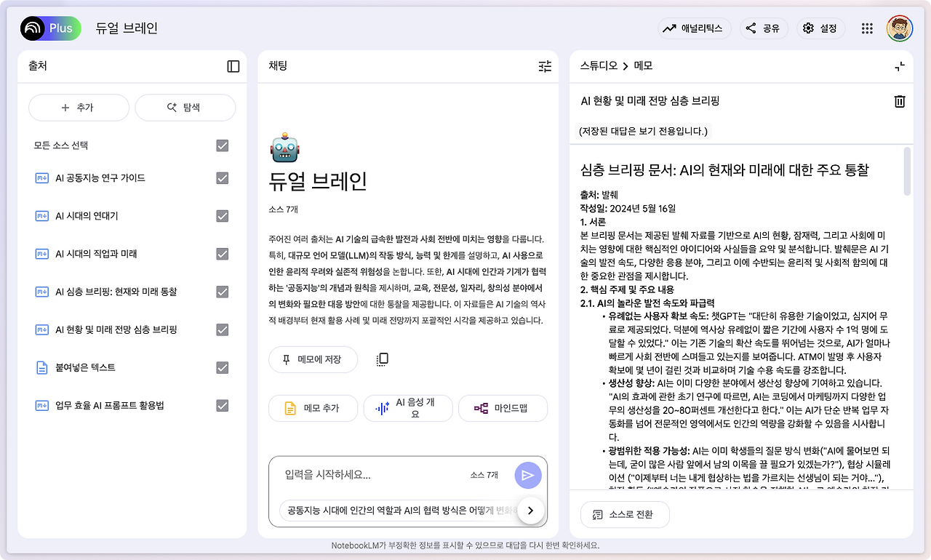Click the 출처 panel header label
931x560 pixels.
38,66
